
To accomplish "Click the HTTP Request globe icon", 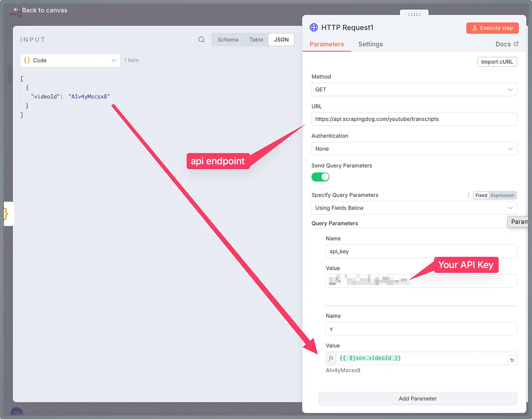I will click(314, 28).
